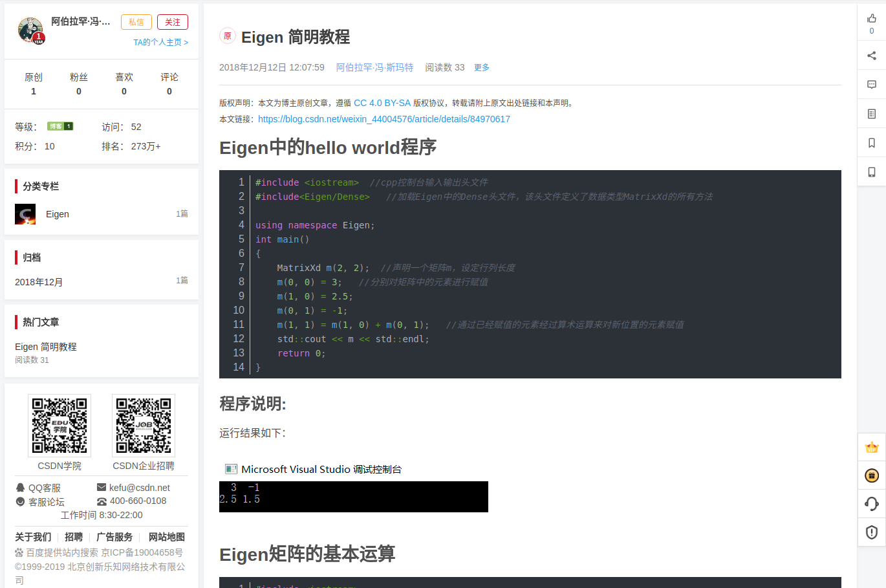The height and width of the screenshot is (588, 886).
Task: Click the 粉丝 count stat
Action: point(79,84)
